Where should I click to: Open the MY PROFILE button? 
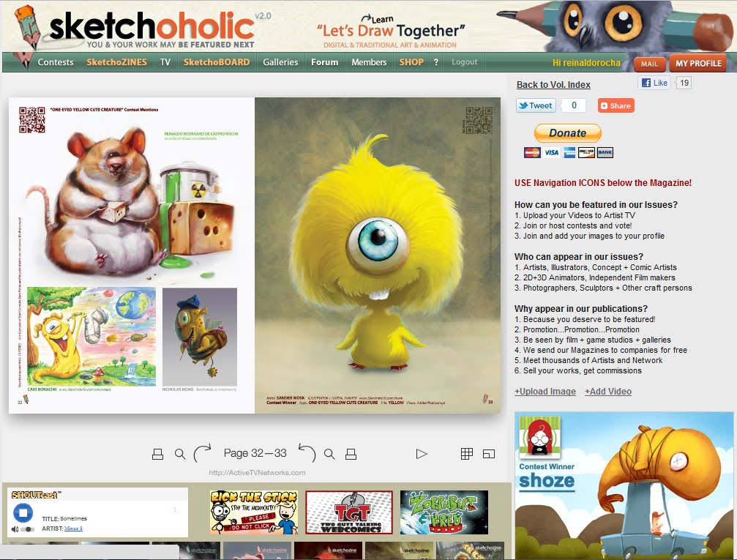698,64
